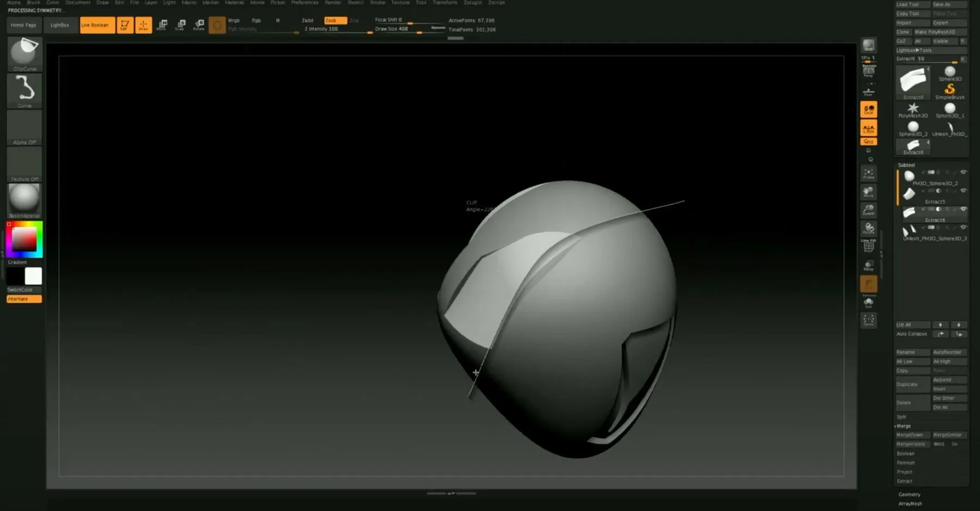Image resolution: width=980 pixels, height=511 pixels.
Task: Open the Alpha Off selector
Action: tap(24, 127)
